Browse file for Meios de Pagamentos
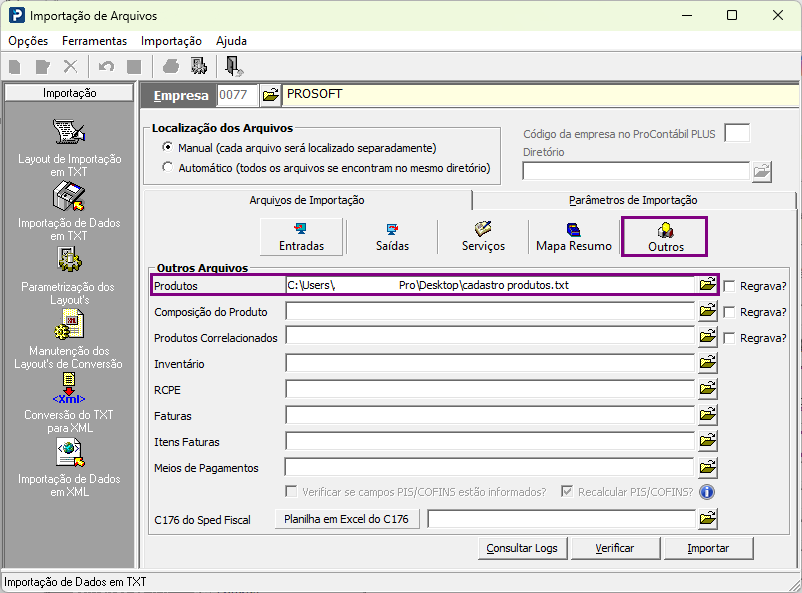802x593 pixels. 708,467
